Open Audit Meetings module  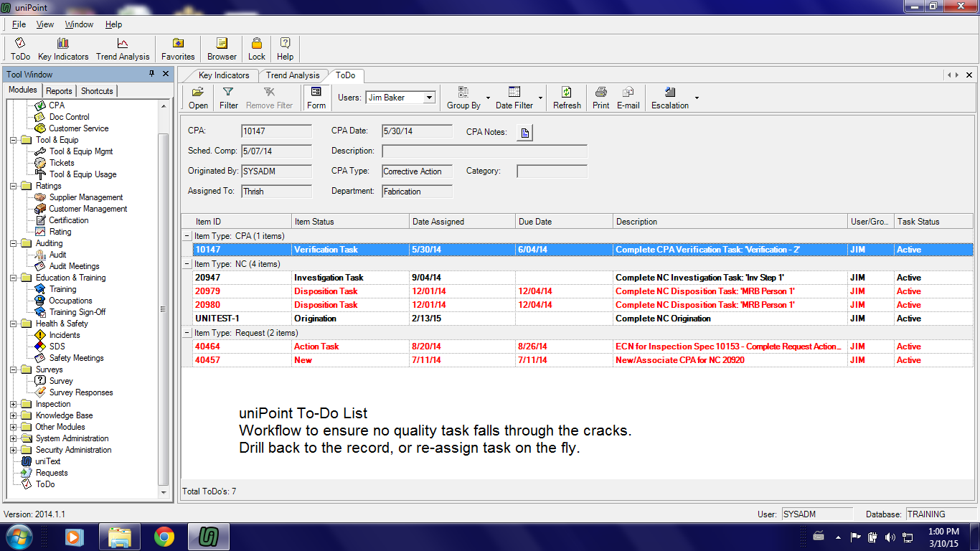click(74, 266)
